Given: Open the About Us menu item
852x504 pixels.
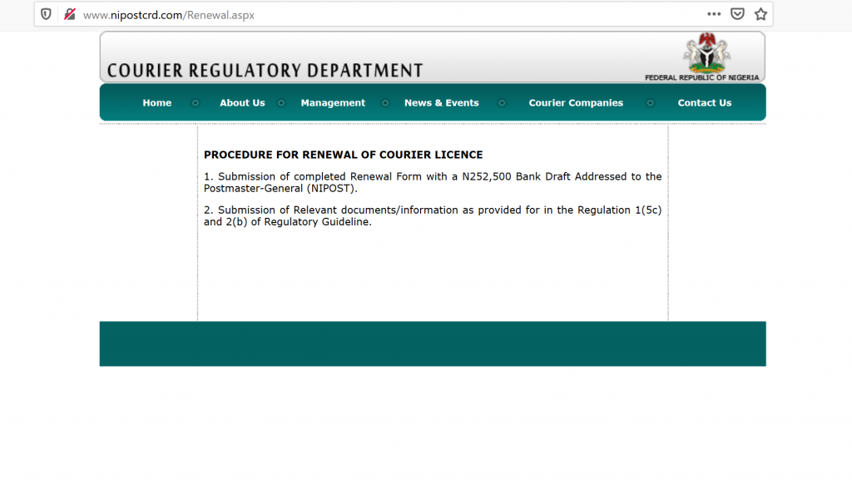Looking at the screenshot, I should click(242, 103).
